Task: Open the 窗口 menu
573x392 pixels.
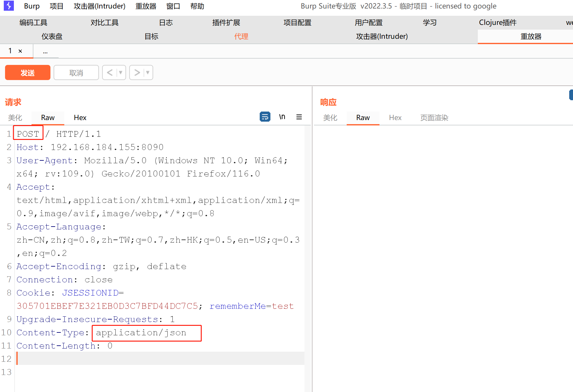Action: 173,6
